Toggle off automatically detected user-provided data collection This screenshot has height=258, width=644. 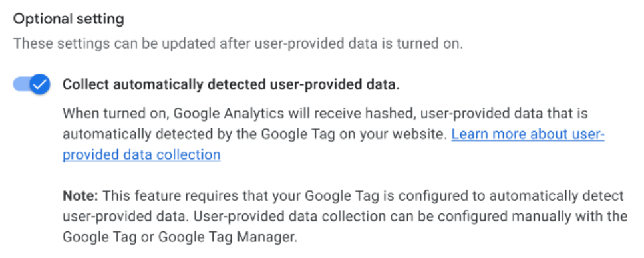coord(32,84)
